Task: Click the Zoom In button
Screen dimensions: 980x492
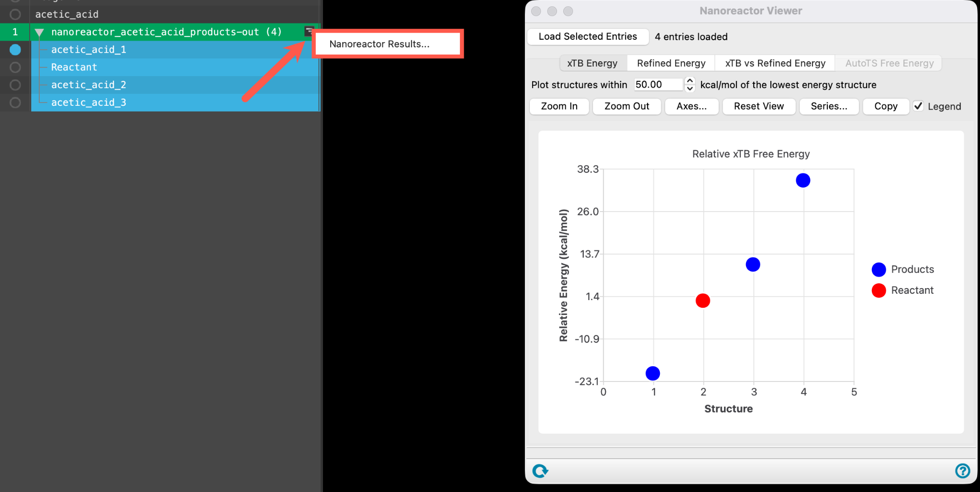Action: (559, 106)
